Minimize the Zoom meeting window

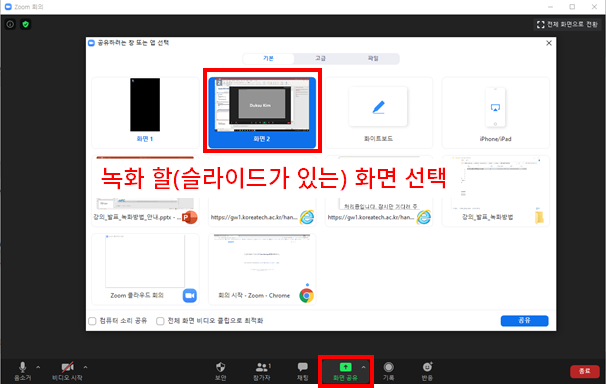(550, 7)
